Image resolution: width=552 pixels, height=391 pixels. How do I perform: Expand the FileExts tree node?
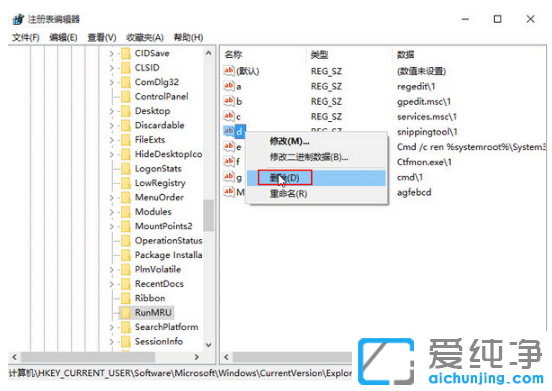112,140
